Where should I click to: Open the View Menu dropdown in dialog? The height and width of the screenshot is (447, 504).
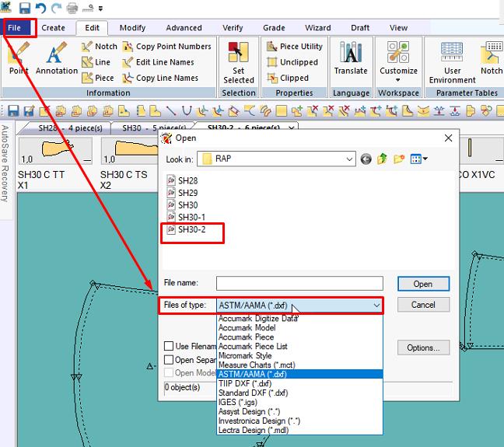418,159
